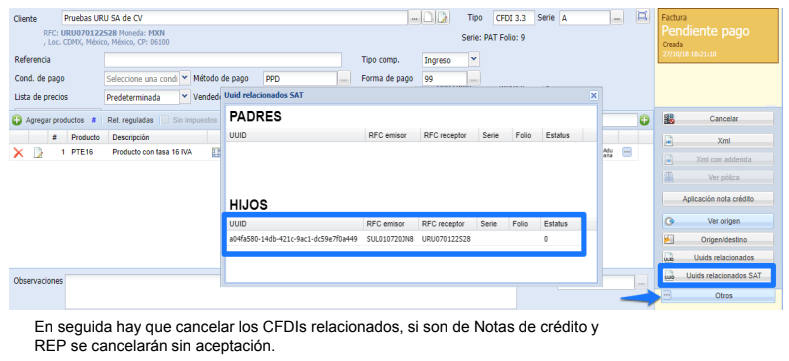The height and width of the screenshot is (361, 789).
Task: Toggle Sin impuestos checkbox
Action: point(165,120)
